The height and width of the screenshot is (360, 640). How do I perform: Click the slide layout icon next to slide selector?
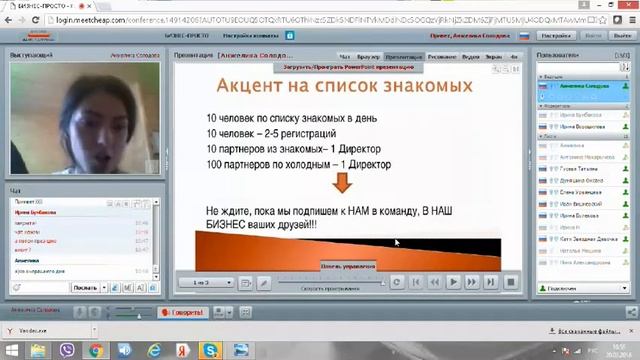click(246, 283)
